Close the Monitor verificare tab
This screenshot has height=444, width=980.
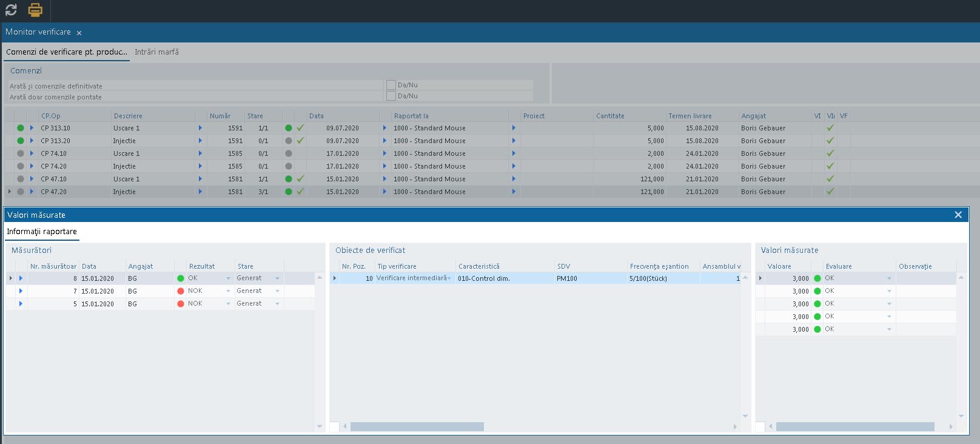pos(79,33)
